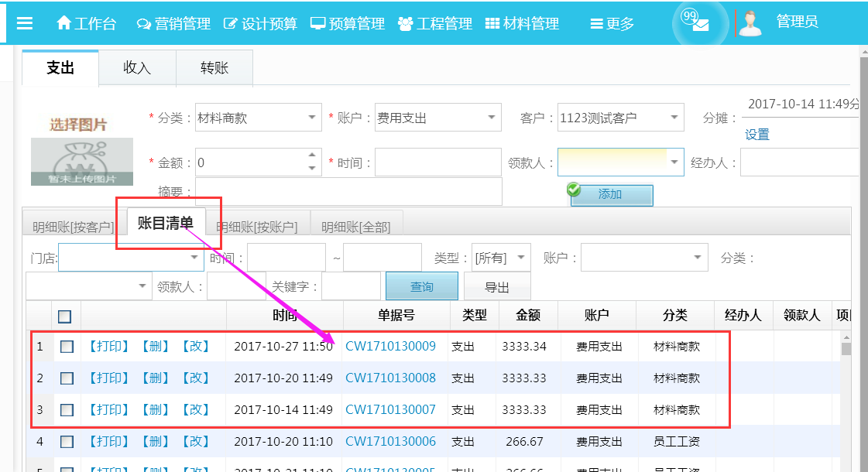Click the 查询 button
This screenshot has height=472, width=868.
click(x=421, y=287)
